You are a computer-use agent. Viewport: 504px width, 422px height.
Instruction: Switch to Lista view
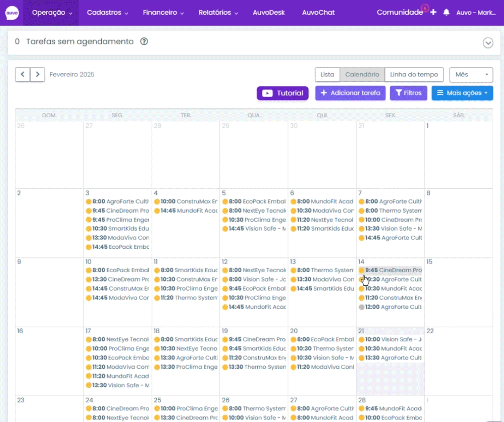(x=327, y=75)
